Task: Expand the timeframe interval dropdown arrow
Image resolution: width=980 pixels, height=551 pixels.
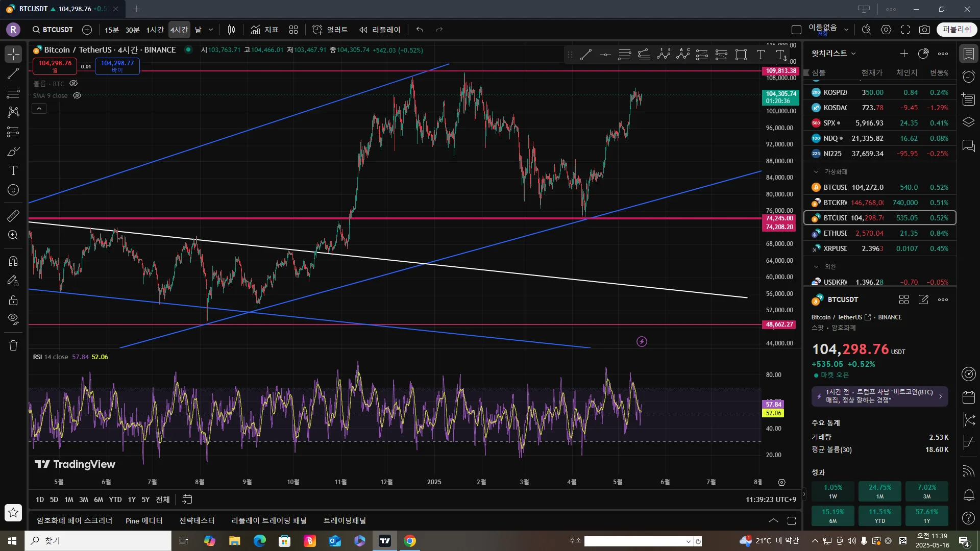Action: point(211,30)
